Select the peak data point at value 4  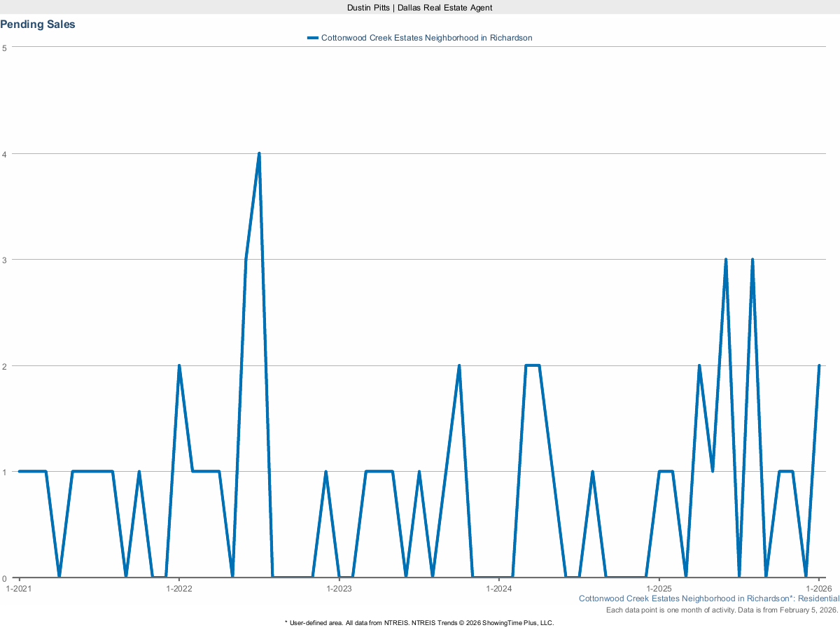[259, 151]
